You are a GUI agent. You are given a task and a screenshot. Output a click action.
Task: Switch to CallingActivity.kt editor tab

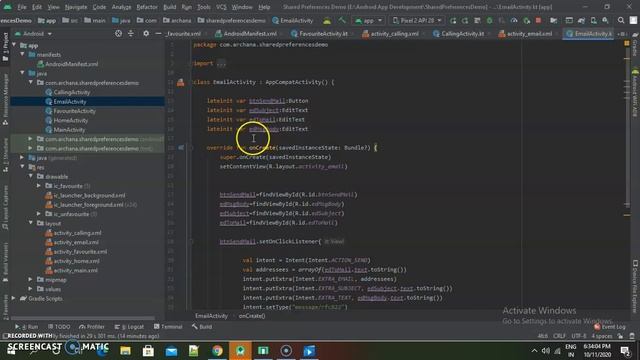(x=458, y=34)
